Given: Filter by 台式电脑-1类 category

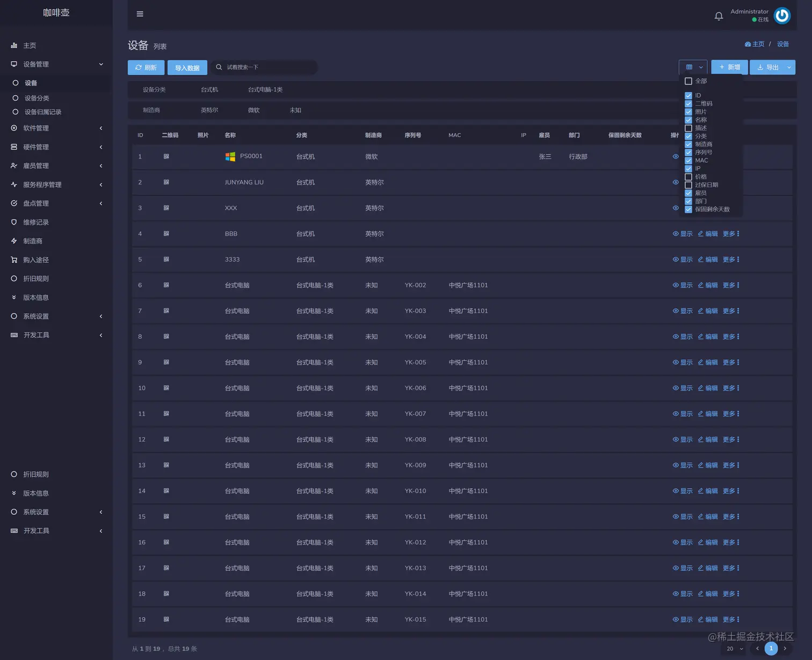Looking at the screenshot, I should pyautogui.click(x=265, y=90).
